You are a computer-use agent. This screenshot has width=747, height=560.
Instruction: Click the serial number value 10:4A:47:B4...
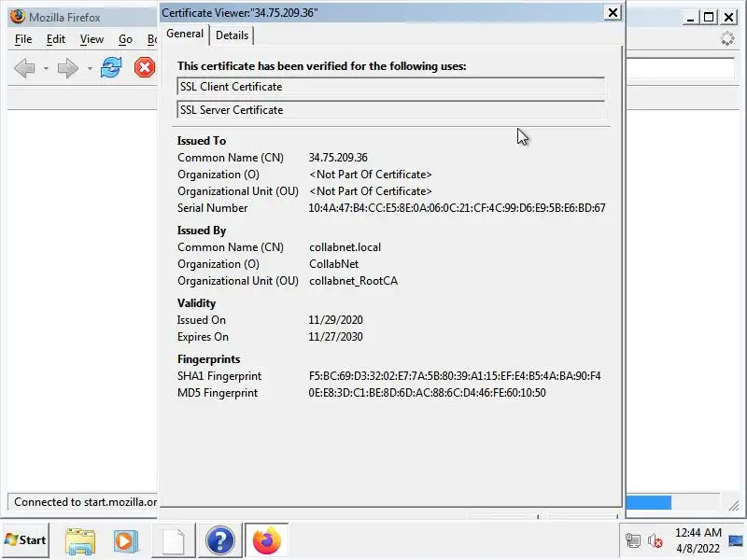(457, 208)
